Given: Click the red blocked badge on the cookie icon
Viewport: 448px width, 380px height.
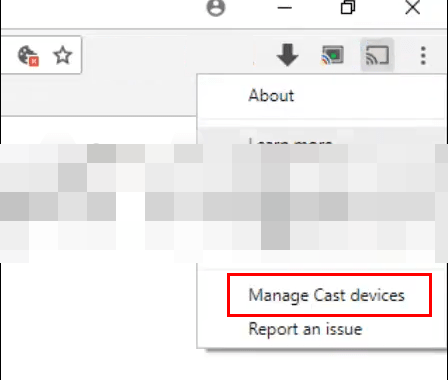Looking at the screenshot, I should tap(34, 61).
